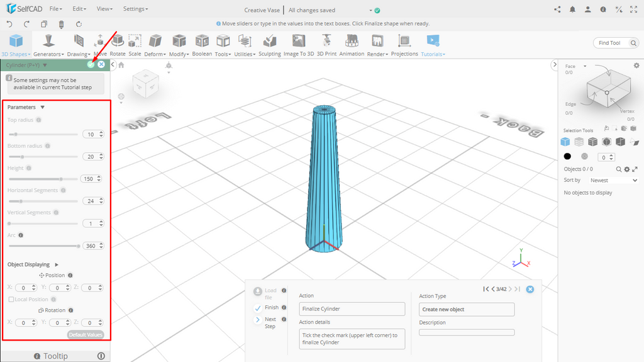This screenshot has height=362, width=644.
Task: Open the Drawing tool
Action: tap(79, 45)
